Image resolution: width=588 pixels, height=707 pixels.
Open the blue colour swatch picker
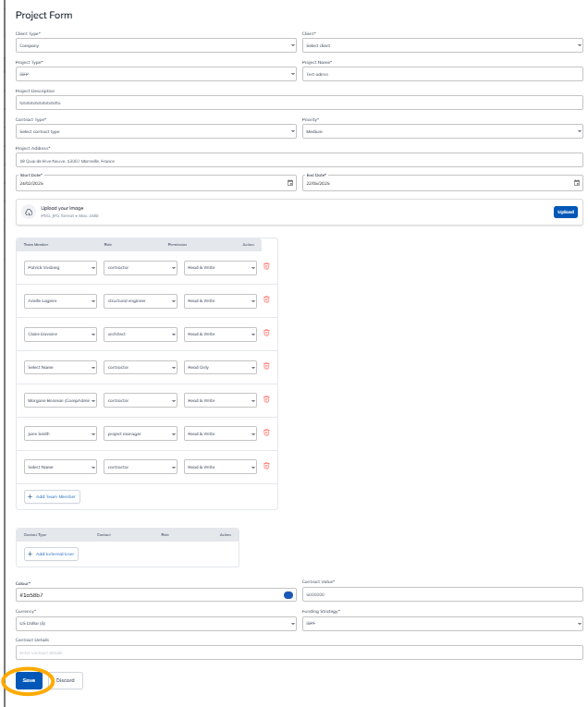(x=288, y=595)
